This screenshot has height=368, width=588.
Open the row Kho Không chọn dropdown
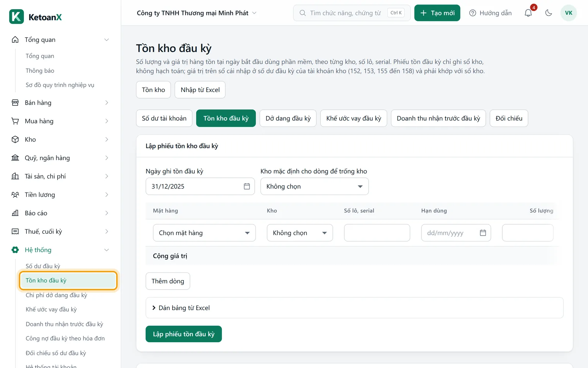pos(300,233)
